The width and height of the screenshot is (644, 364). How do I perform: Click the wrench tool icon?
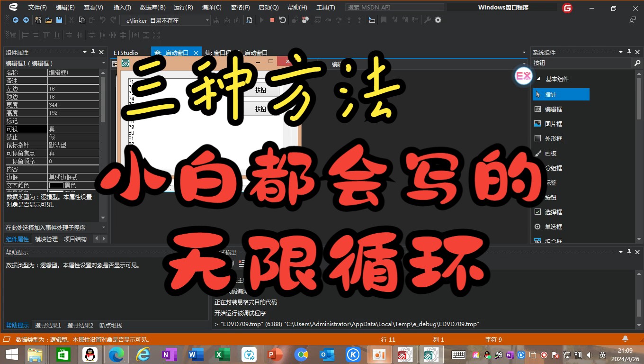(428, 20)
